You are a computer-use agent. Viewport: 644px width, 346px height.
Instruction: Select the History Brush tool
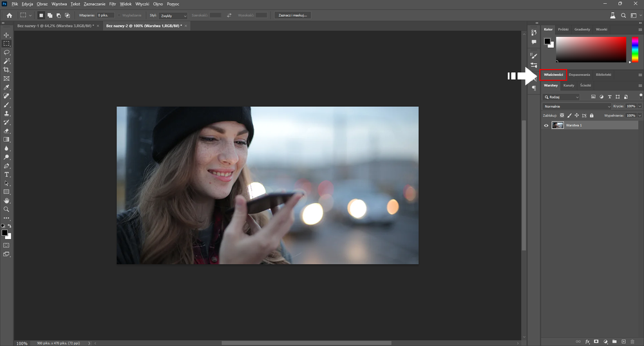(6, 122)
